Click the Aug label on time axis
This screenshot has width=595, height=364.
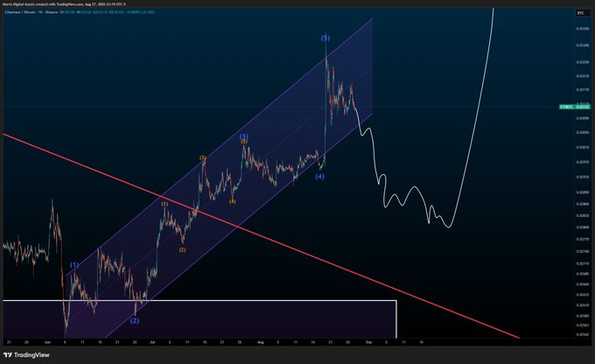pyautogui.click(x=261, y=342)
